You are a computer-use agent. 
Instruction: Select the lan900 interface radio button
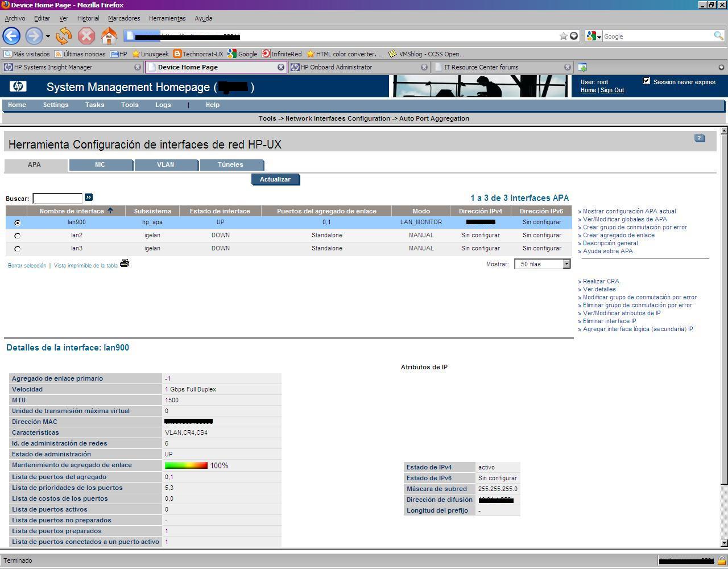point(18,223)
